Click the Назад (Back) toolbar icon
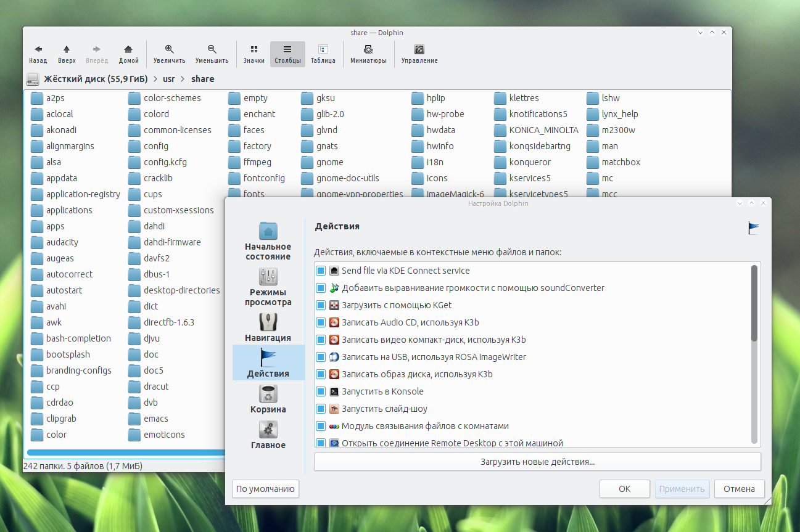The height and width of the screenshot is (532, 800). (x=38, y=50)
